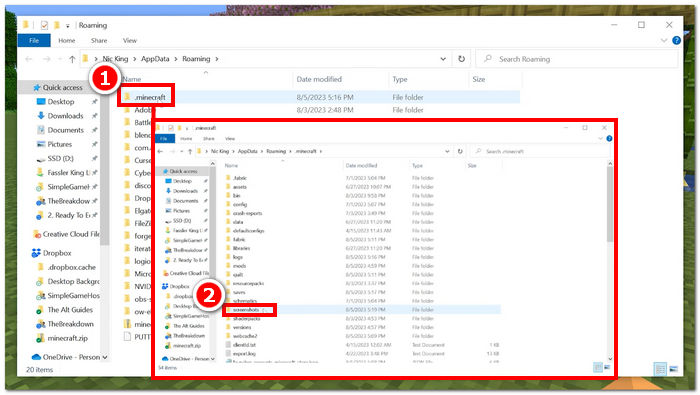700x395 pixels.
Task: Open View tab in .minecraft window
Action: pyautogui.click(x=230, y=139)
